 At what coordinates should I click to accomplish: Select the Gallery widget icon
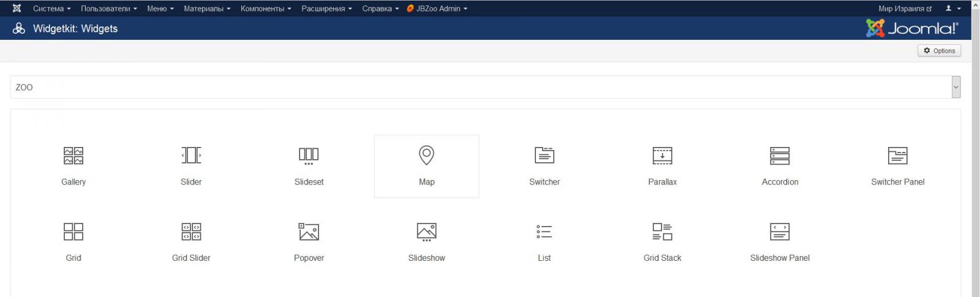coord(73,156)
